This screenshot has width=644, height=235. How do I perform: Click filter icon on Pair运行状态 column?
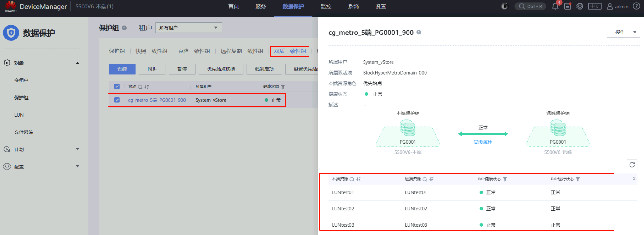[578, 179]
